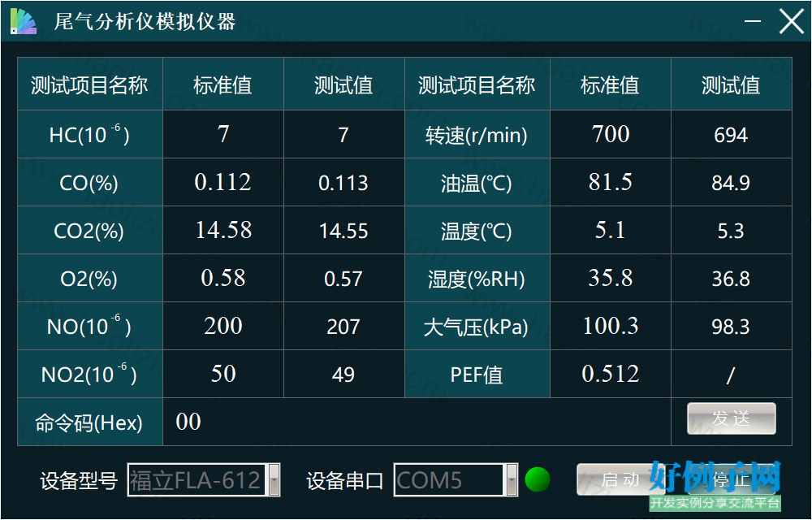Screen dimensions: 812x520
Task: Click the 发送 send button
Action: click(732, 418)
